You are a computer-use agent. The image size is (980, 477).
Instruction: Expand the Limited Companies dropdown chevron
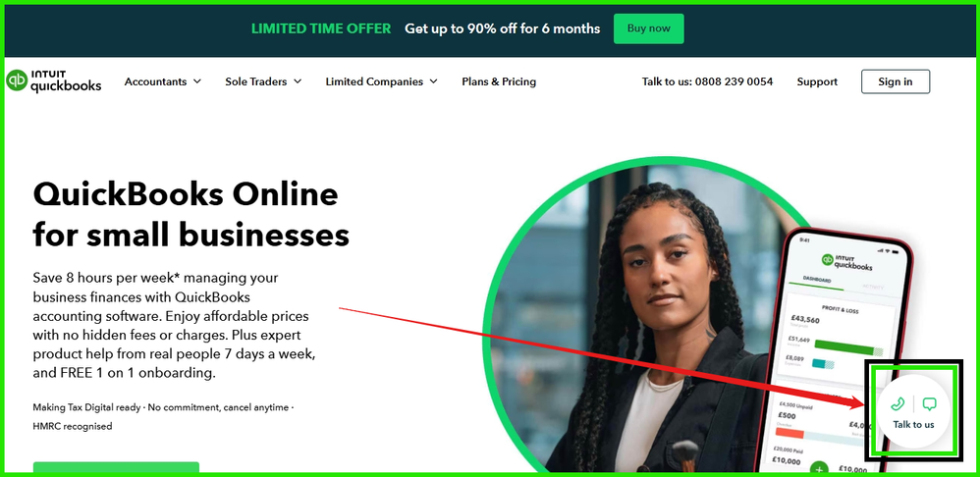(x=433, y=81)
